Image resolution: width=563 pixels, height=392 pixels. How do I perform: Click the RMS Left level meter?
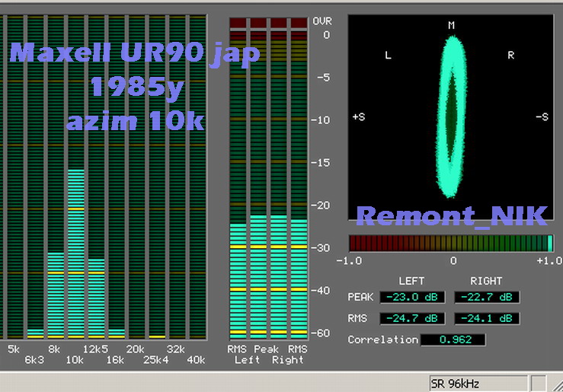coord(238,274)
